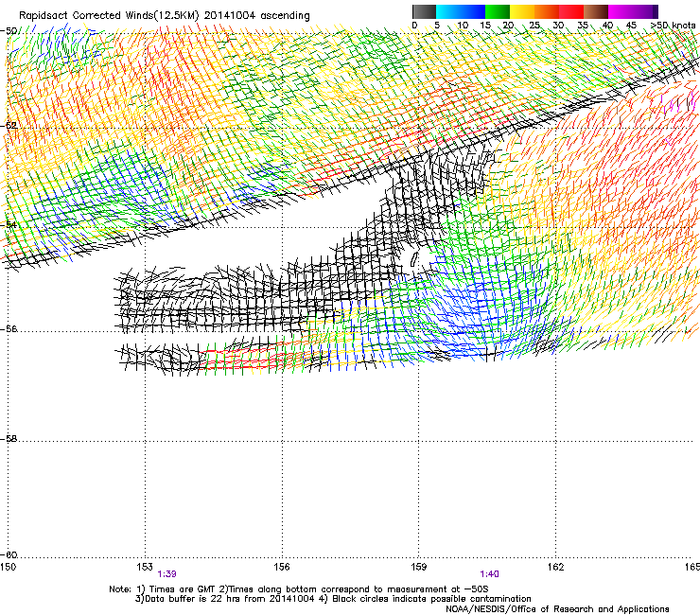Click the purple '1:39' time label
This screenshot has height=615, width=700.
pos(167,574)
